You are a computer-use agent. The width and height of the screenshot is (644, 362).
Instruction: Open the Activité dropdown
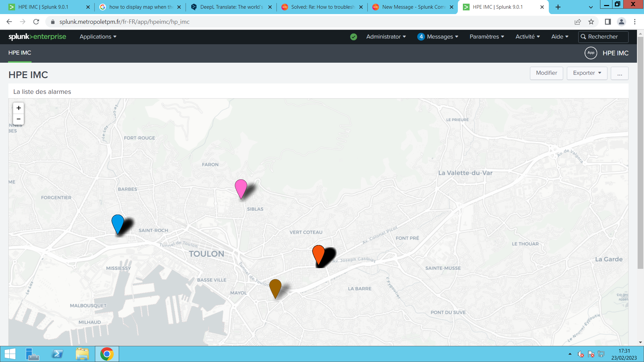pos(528,37)
